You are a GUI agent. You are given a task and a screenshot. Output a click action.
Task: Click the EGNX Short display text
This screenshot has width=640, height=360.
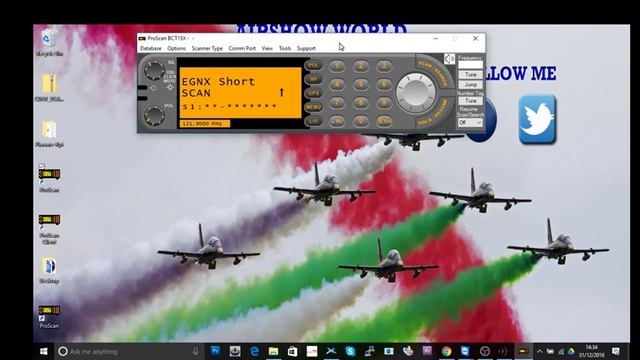[218, 81]
